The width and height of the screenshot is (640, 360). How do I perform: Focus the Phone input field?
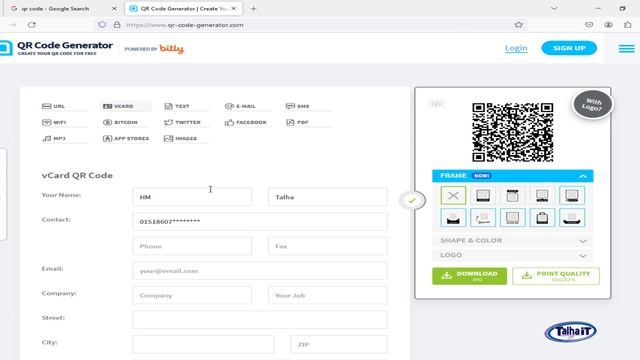[192, 246]
